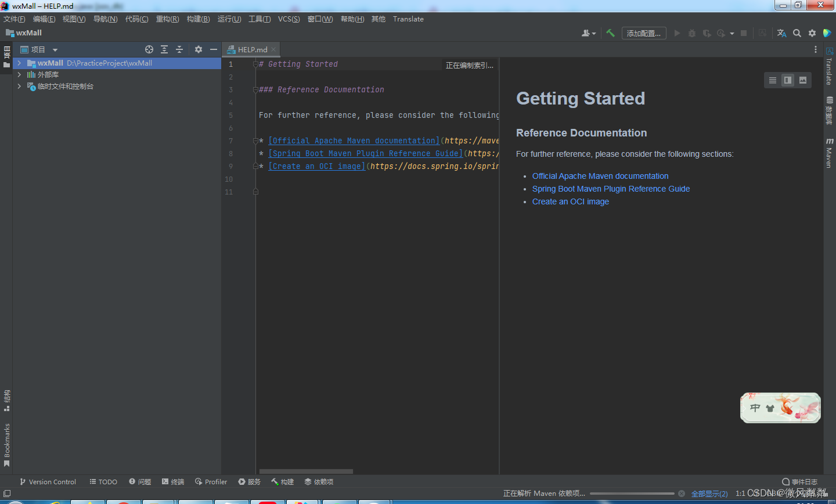Expand the profiler run options arrow

pyautogui.click(x=732, y=34)
